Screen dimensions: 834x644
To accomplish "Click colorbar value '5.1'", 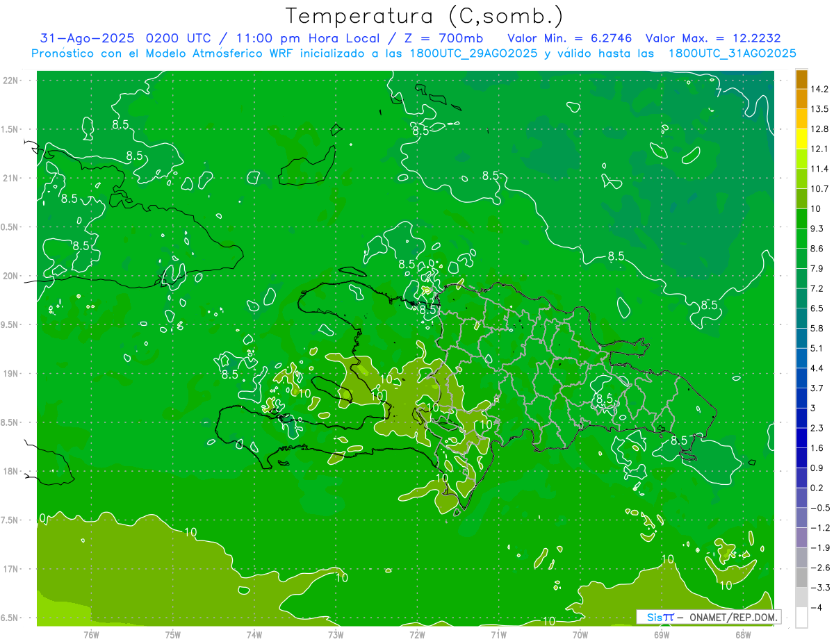I will [x=817, y=348].
